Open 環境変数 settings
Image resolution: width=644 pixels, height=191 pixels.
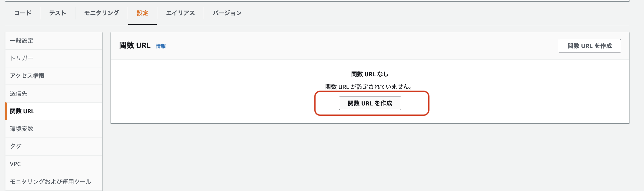point(21,129)
